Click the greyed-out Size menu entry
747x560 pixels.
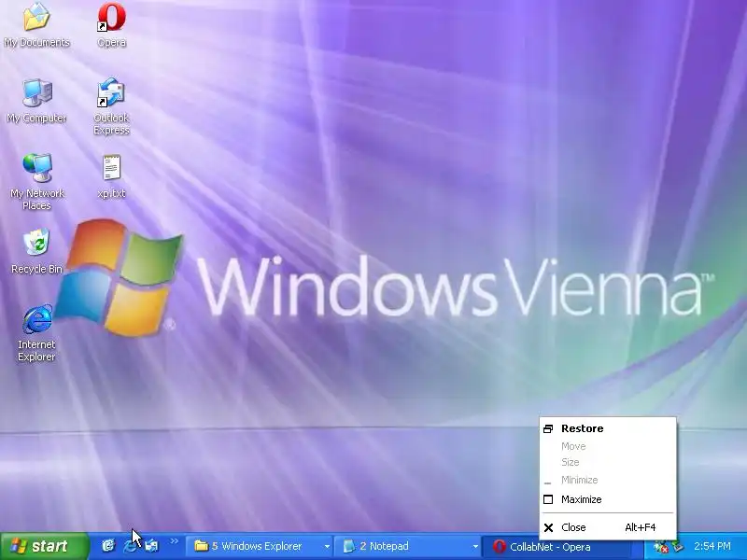click(x=608, y=462)
